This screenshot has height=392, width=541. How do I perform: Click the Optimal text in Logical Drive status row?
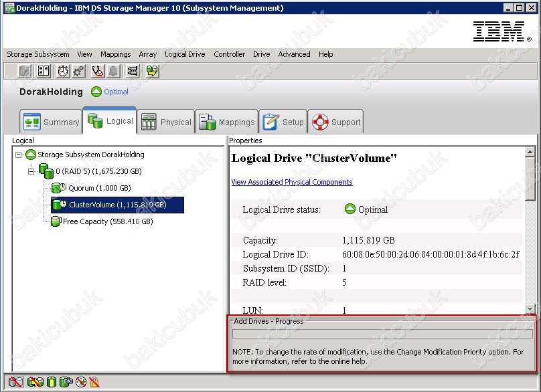373,209
